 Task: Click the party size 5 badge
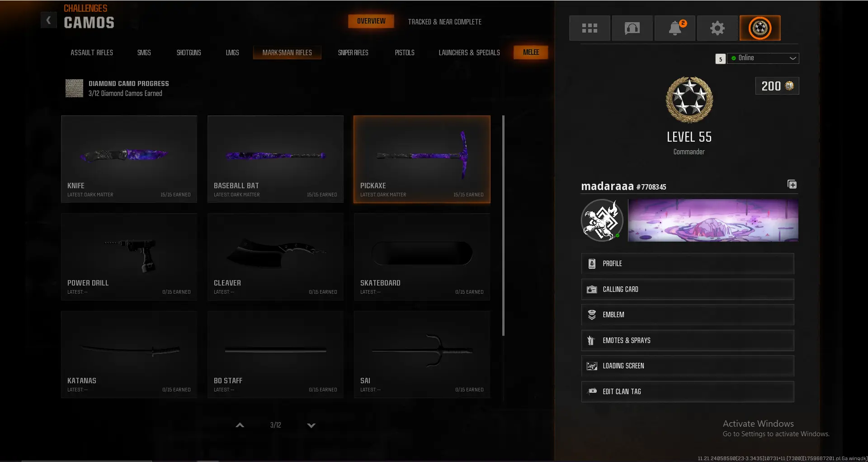pos(721,59)
